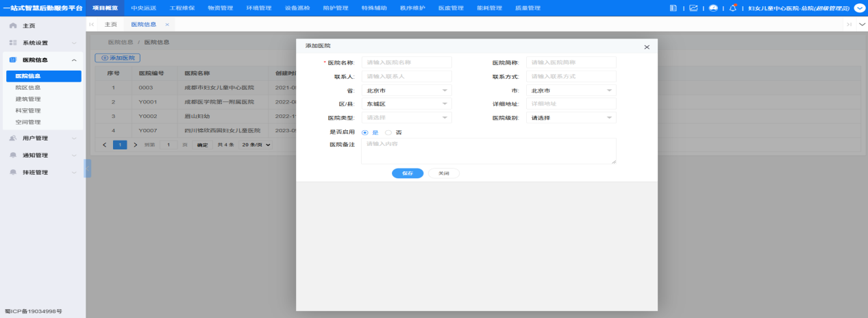Open the 物资管理 top menu
The width and height of the screenshot is (868, 318).
(x=221, y=8)
